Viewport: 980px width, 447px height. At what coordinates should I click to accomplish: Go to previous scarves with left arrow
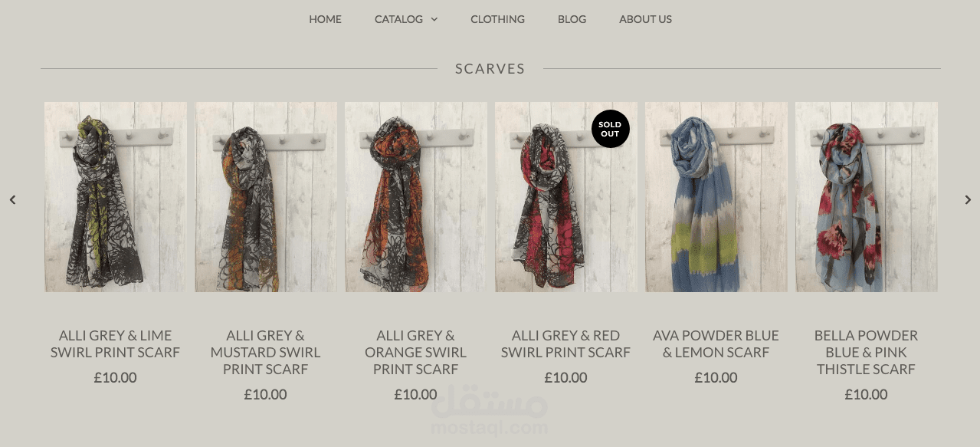point(12,200)
